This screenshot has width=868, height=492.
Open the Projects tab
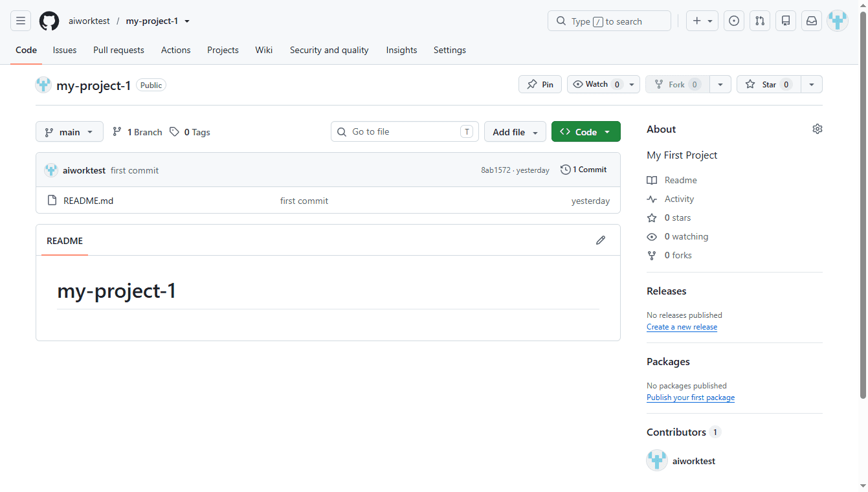(x=223, y=50)
